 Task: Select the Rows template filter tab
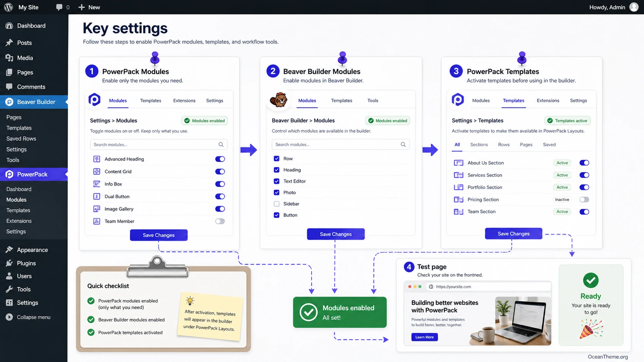point(504,145)
